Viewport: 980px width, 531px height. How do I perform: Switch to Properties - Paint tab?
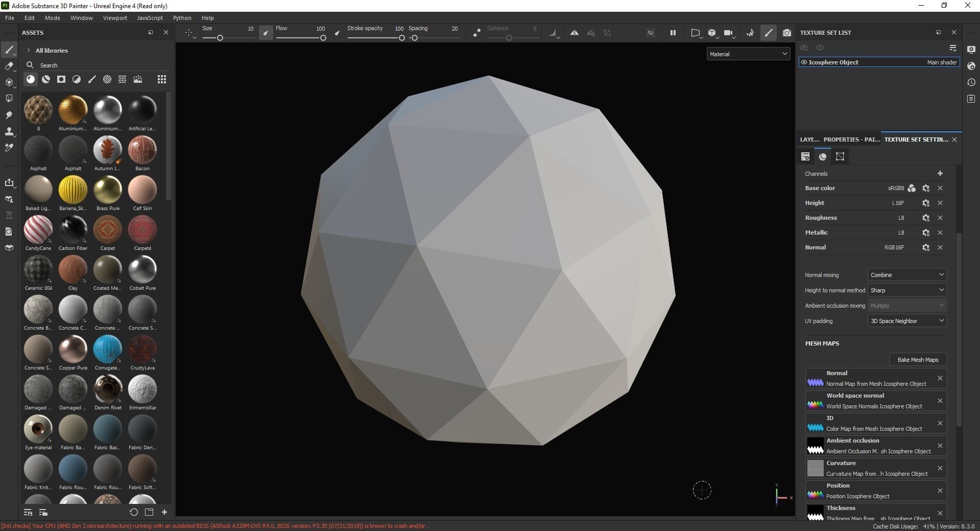[x=851, y=139]
